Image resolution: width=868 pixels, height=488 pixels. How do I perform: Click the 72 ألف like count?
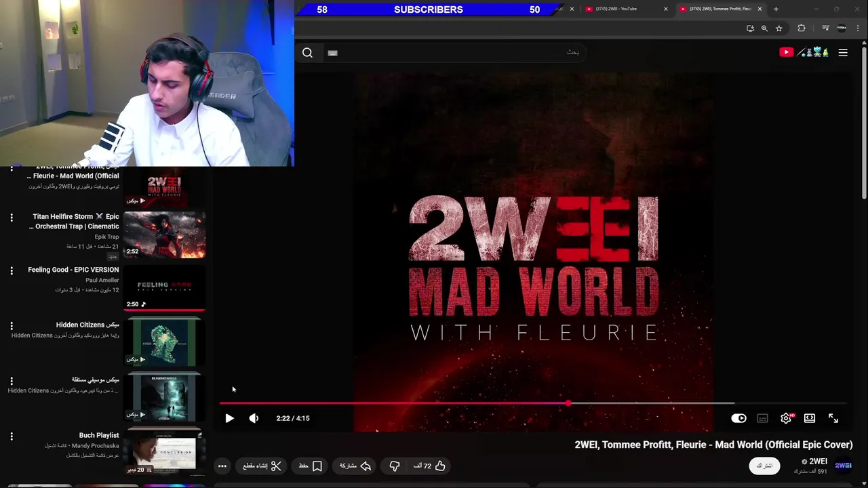[x=422, y=466]
